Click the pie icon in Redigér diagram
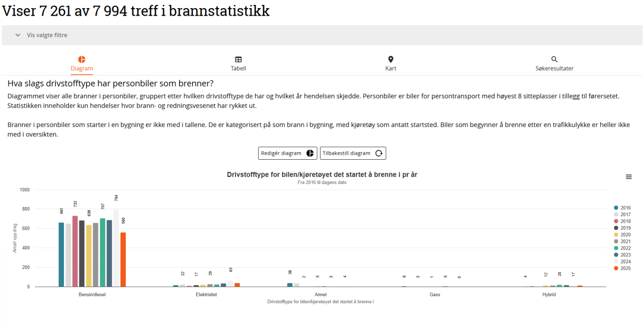Viewport: 644px width, 328px height. (x=310, y=153)
